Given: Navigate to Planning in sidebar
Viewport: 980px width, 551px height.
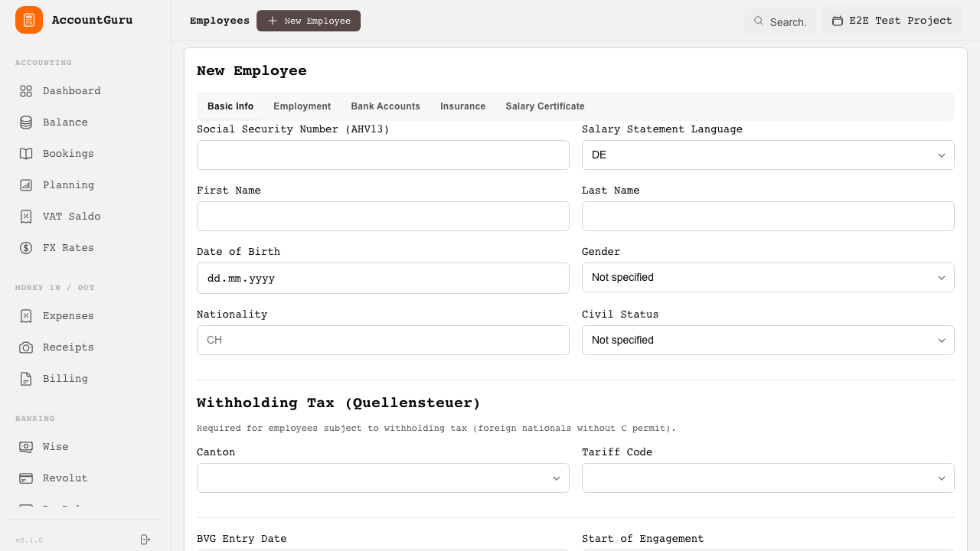Looking at the screenshot, I should click(68, 185).
